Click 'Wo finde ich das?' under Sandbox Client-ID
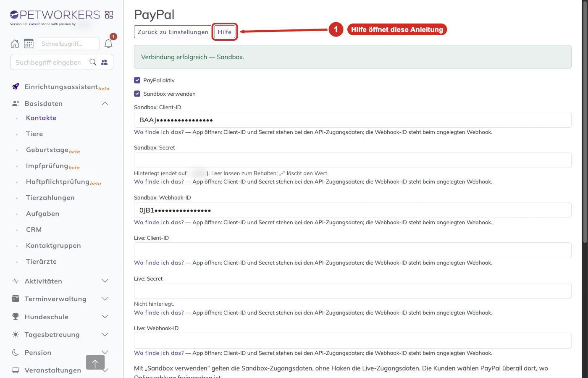 click(x=159, y=132)
